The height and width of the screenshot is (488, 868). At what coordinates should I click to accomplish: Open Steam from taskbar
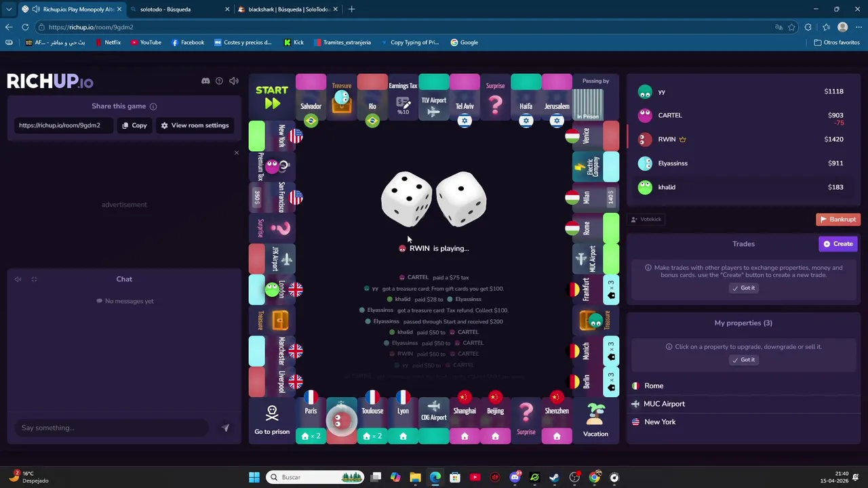coord(555,477)
